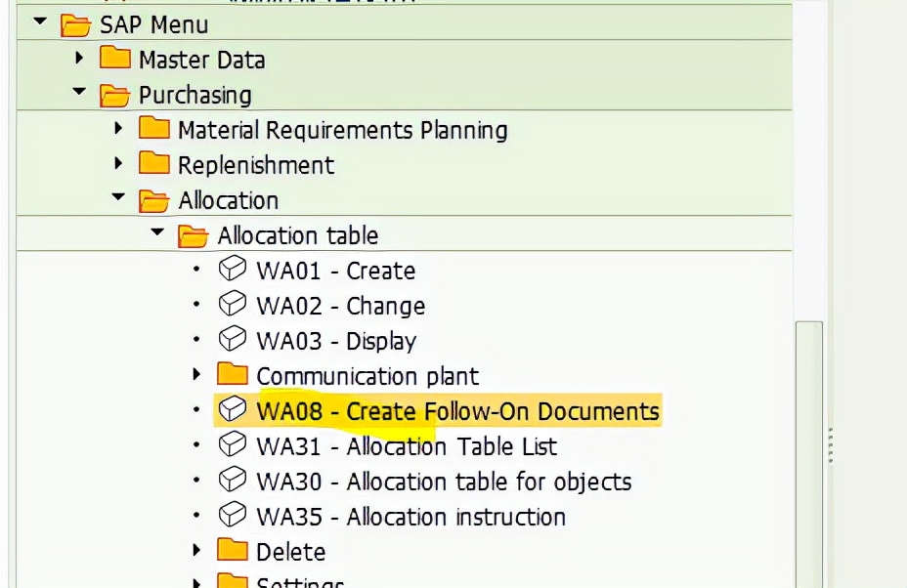The height and width of the screenshot is (588, 907).
Task: Expand Material Requirements Planning
Action: pyautogui.click(x=117, y=129)
